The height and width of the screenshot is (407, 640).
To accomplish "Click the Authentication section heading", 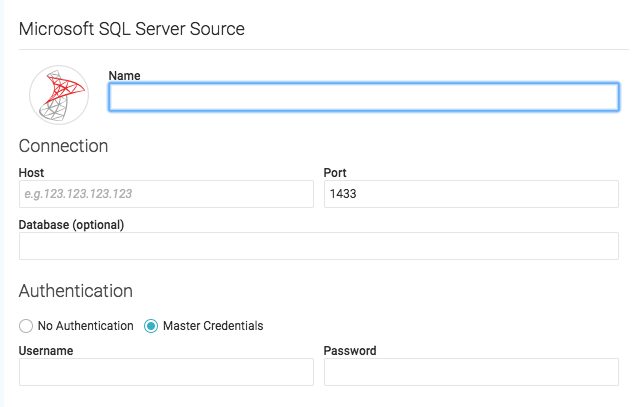I will (x=75, y=291).
